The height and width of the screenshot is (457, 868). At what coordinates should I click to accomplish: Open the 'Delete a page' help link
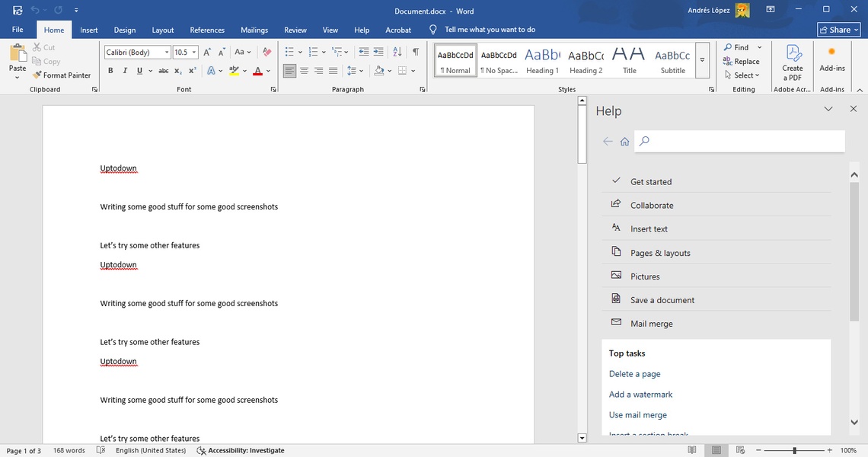point(634,374)
